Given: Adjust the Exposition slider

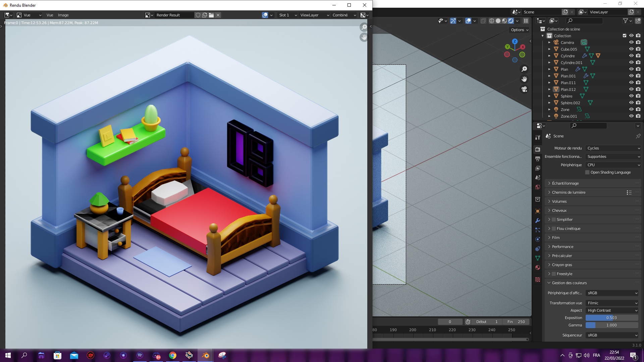Looking at the screenshot, I should coord(612,318).
